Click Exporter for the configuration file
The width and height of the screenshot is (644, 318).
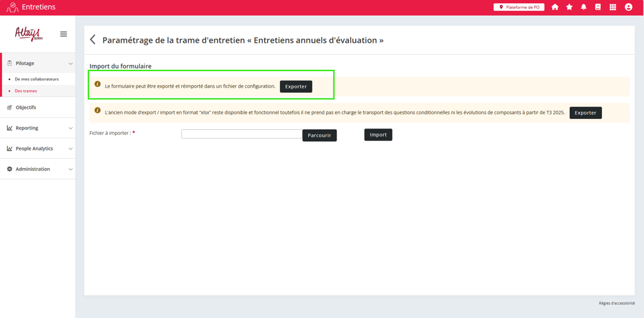pos(296,86)
